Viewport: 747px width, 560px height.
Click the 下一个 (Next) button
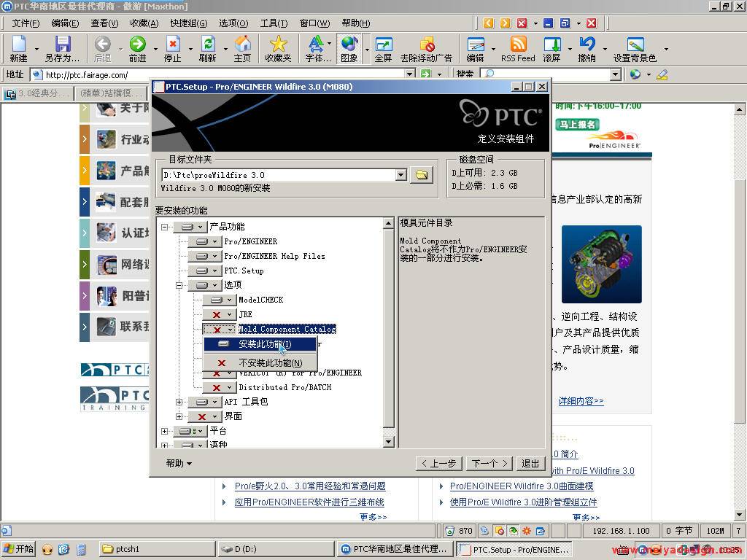(489, 463)
